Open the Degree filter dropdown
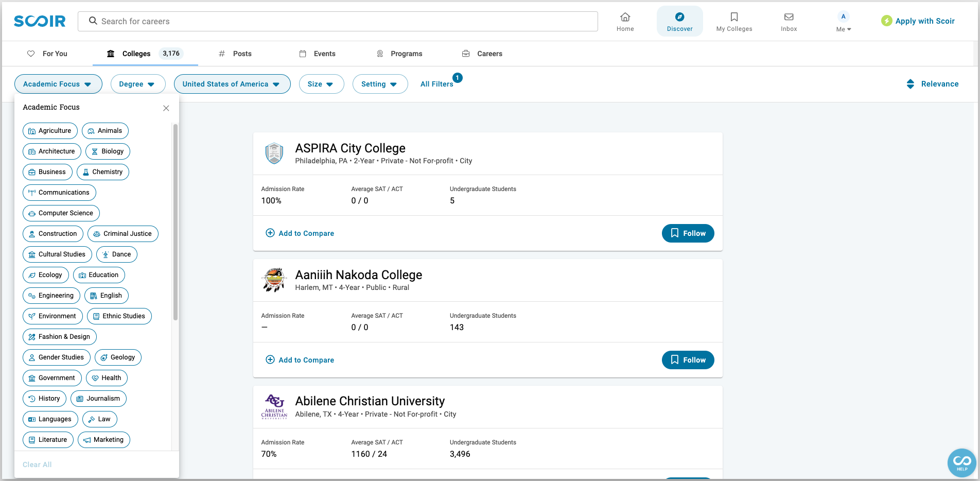The height and width of the screenshot is (481, 980). pyautogui.click(x=138, y=84)
